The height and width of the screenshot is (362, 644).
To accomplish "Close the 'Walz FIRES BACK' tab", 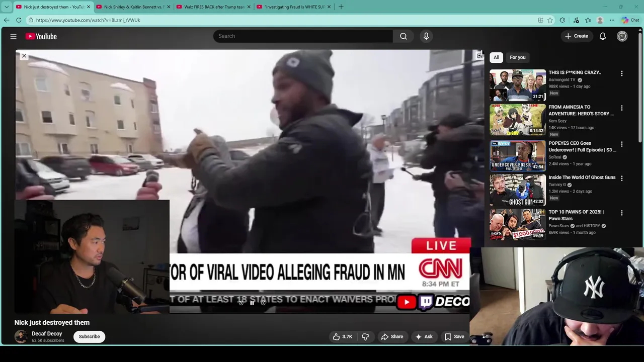I will [249, 7].
